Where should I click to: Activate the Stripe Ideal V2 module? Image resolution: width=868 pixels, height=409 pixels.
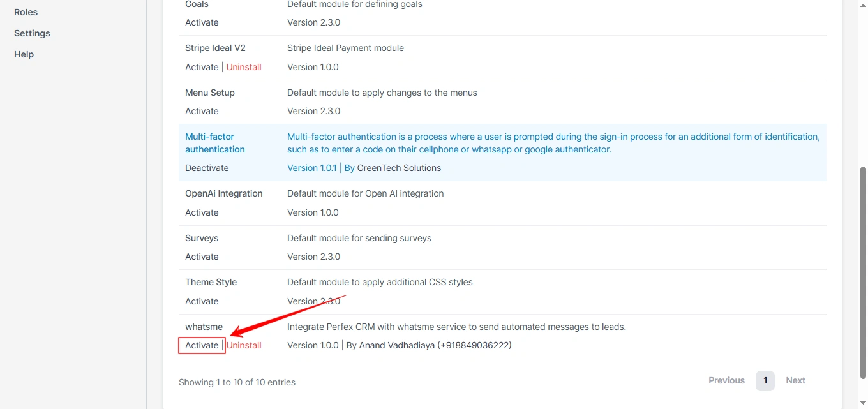point(202,67)
